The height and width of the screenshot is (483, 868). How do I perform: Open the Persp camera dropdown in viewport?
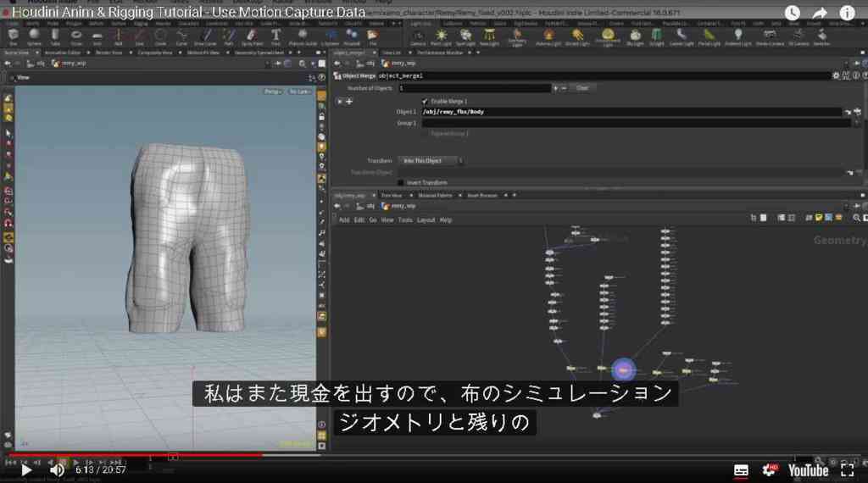(272, 92)
